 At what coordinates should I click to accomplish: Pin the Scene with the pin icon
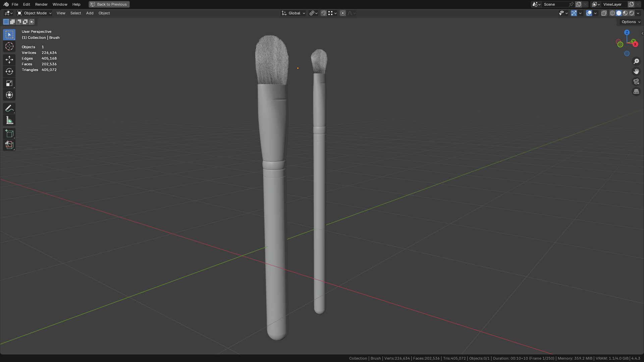[571, 4]
